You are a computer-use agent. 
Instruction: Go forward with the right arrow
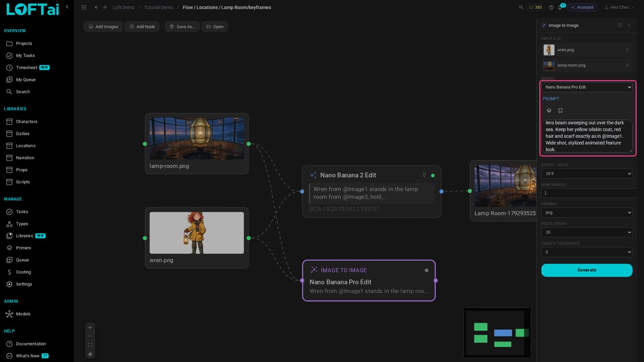(105, 8)
